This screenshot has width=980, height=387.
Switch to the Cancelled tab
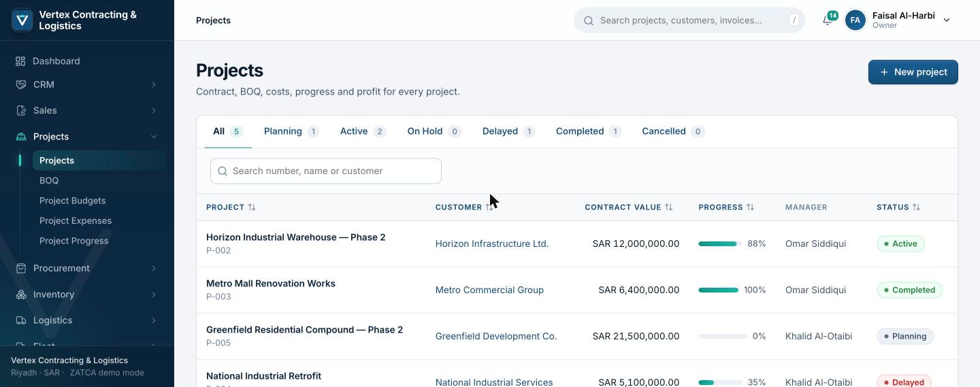pos(673,131)
